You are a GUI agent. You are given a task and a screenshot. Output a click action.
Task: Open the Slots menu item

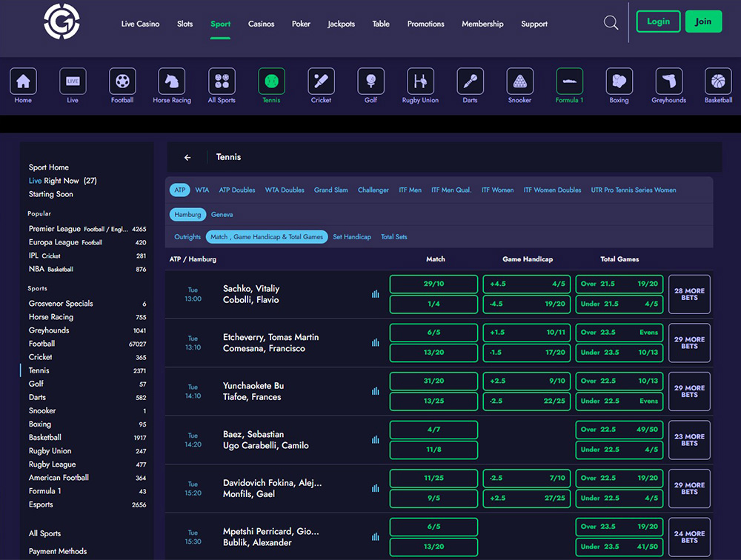(x=185, y=24)
